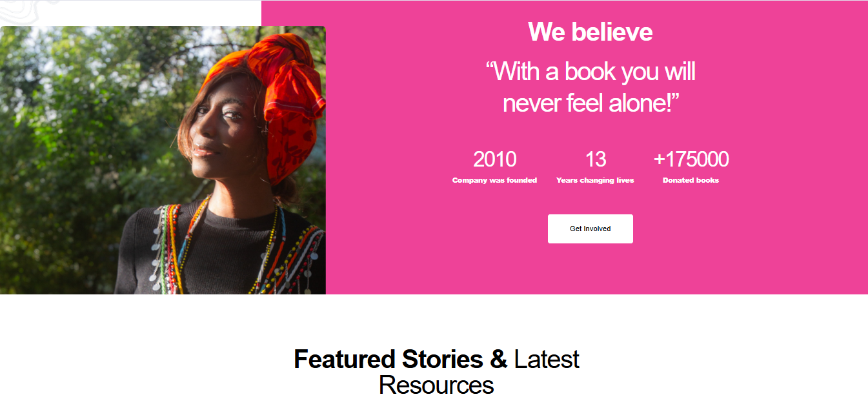This screenshot has height=419, width=868.
Task: Click the "never feel alone!" quote line
Action: point(590,103)
